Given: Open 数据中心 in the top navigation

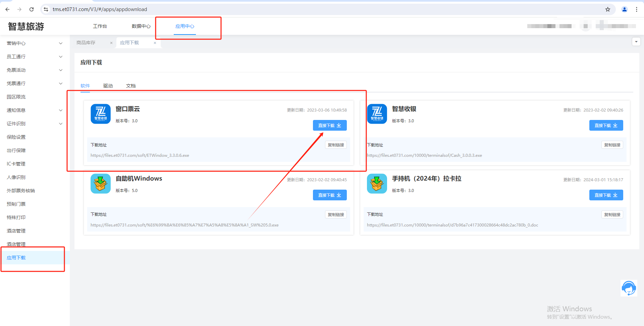Looking at the screenshot, I should (141, 26).
